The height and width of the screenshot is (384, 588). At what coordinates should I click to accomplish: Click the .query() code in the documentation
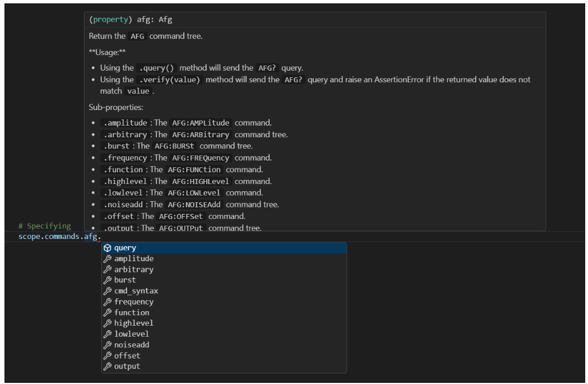point(157,68)
